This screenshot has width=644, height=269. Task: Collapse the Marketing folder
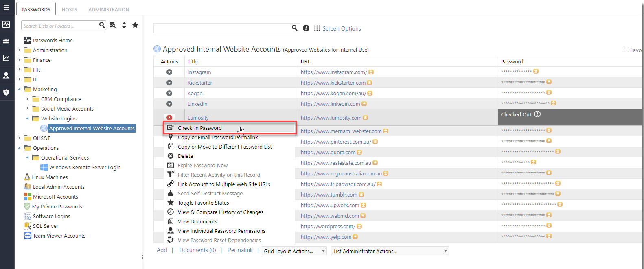point(20,89)
